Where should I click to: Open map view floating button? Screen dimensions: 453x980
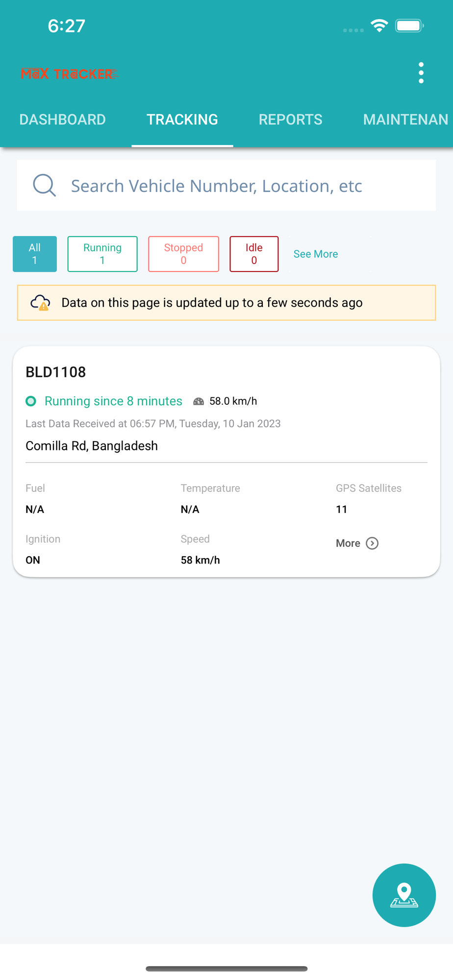coord(403,895)
